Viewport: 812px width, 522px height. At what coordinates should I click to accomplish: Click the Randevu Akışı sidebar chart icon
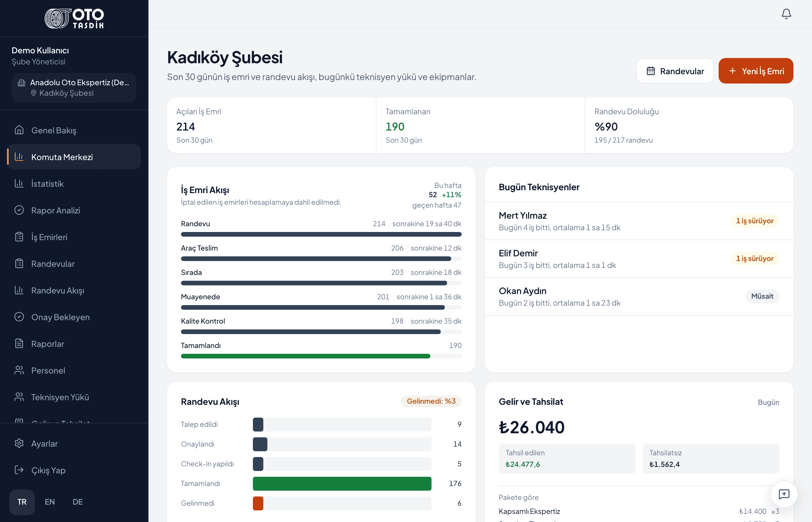pyautogui.click(x=19, y=290)
